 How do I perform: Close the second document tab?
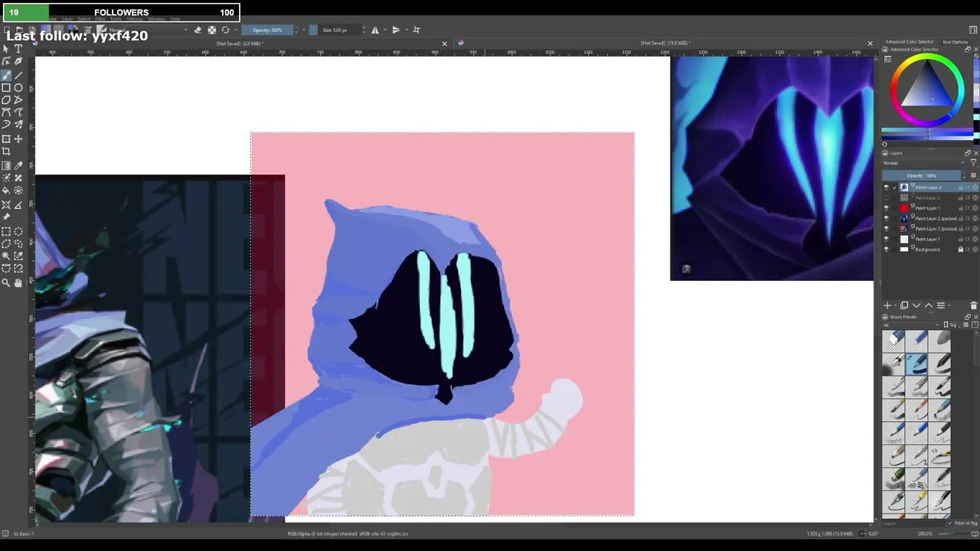870,44
